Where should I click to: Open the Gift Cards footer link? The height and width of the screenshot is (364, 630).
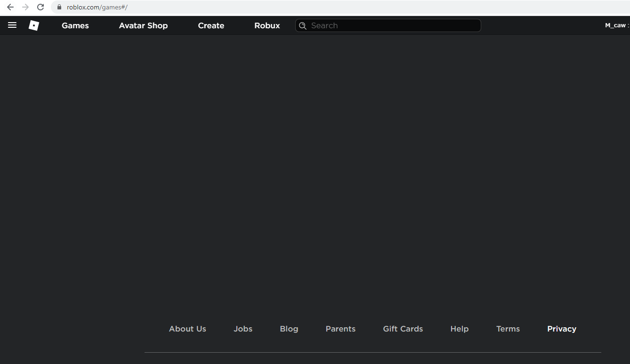click(x=403, y=329)
